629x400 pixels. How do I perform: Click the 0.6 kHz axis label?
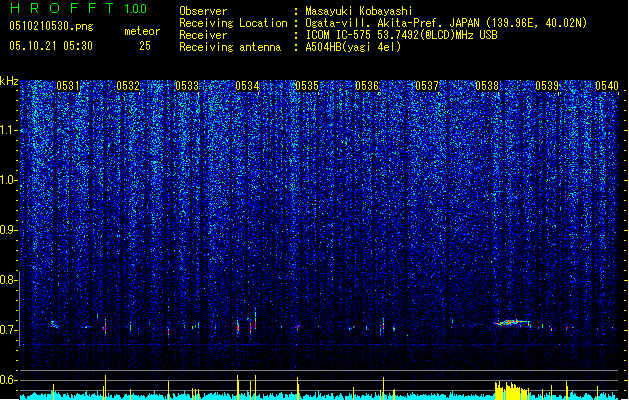click(x=8, y=380)
